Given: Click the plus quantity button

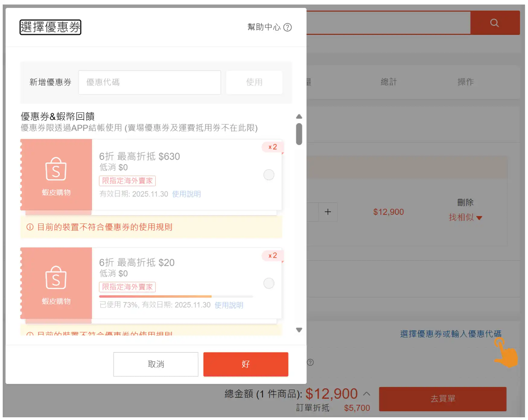Looking at the screenshot, I should [328, 212].
